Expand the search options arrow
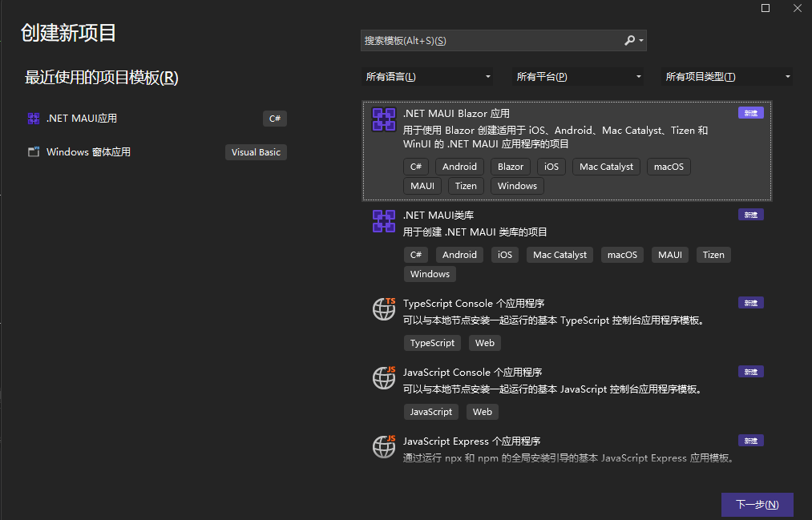 click(641, 40)
